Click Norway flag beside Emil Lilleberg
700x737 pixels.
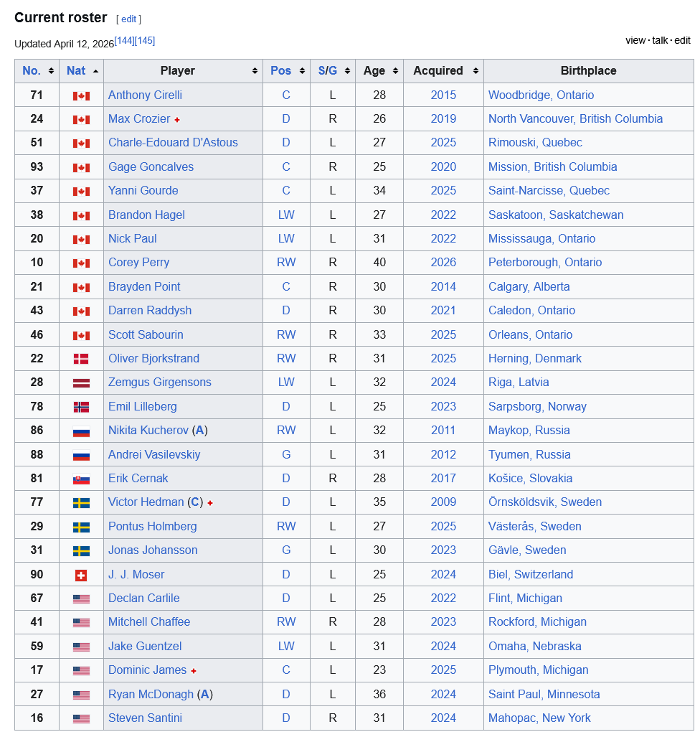coord(81,407)
